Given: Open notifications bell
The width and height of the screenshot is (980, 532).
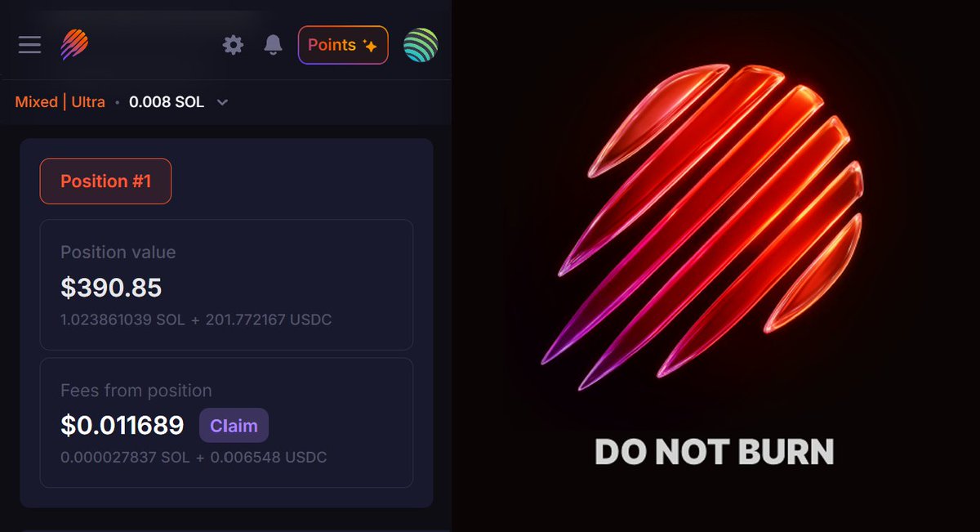Looking at the screenshot, I should pyautogui.click(x=274, y=45).
